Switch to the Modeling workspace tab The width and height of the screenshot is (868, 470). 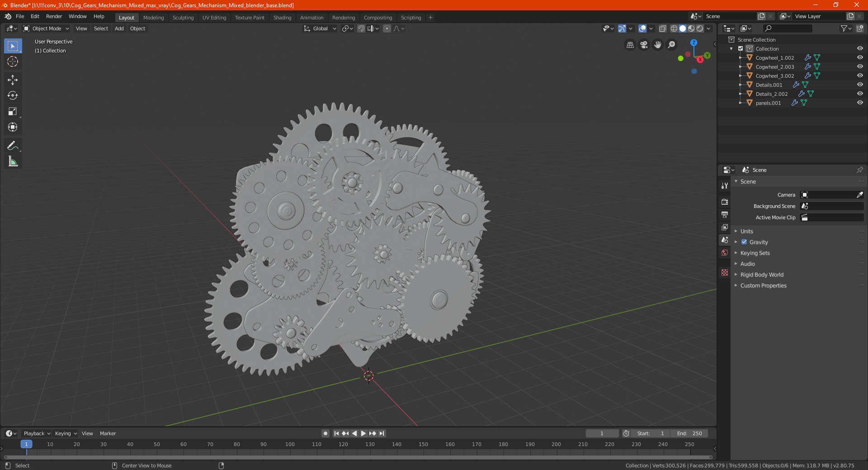click(x=153, y=18)
